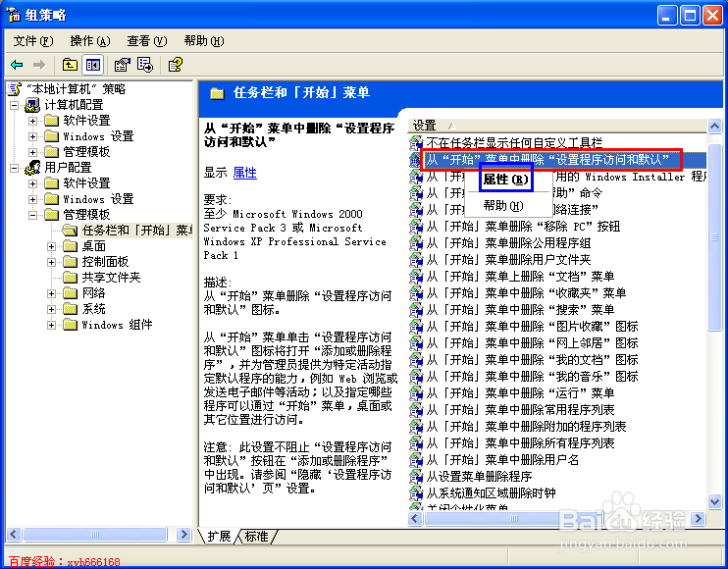
Task: Select 从「开始」菜单删除用户文件夹 policy
Action: [508, 259]
